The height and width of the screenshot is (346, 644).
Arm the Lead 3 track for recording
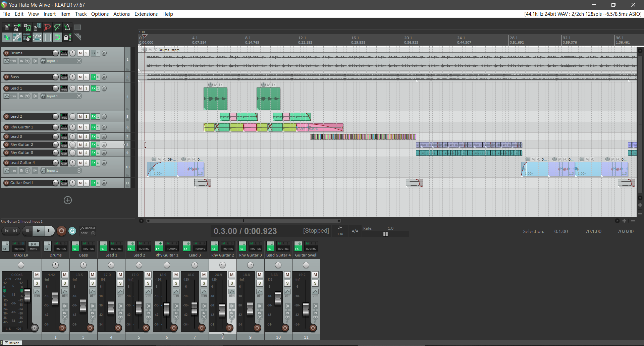(x=6, y=136)
